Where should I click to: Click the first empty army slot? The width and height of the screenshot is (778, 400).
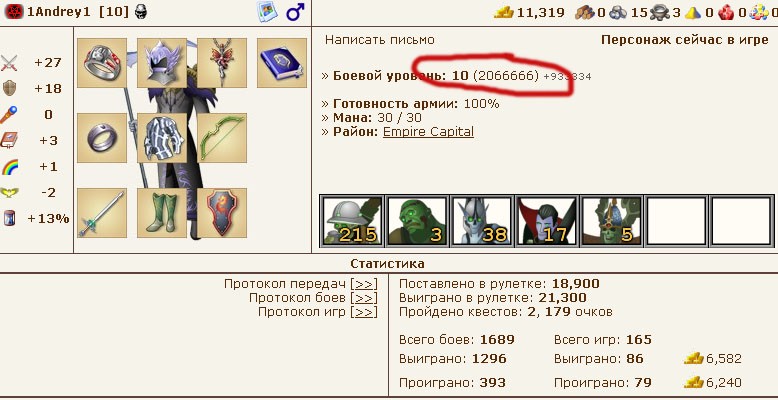676,221
